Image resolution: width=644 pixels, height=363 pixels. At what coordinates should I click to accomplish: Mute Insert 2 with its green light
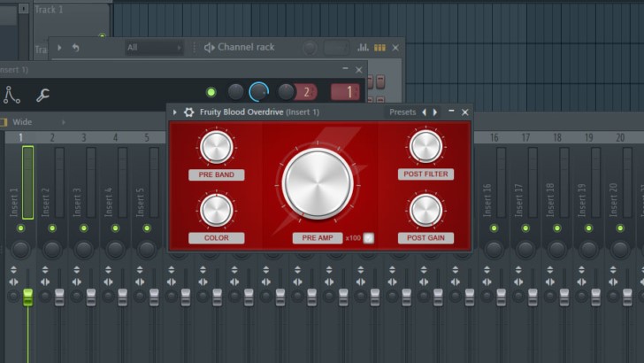[x=52, y=228]
